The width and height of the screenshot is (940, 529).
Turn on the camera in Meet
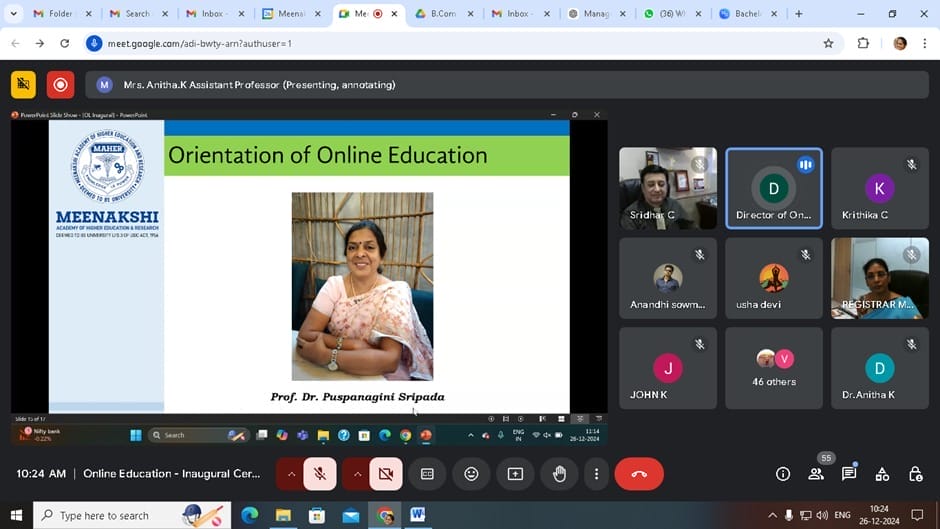point(386,474)
